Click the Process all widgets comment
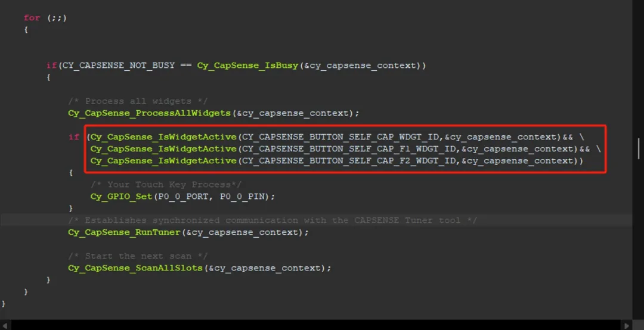 tap(138, 101)
